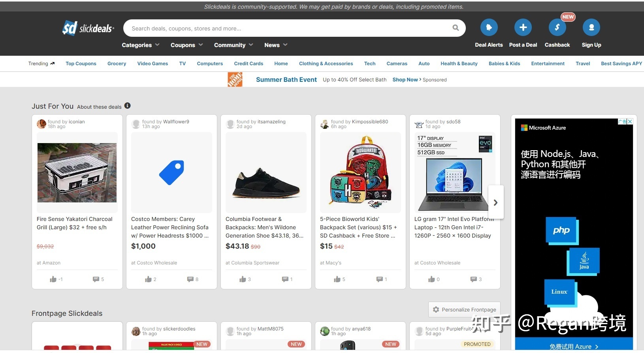The image size is (644, 353).
Task: Click 'About these deals' text
Action: (x=99, y=107)
